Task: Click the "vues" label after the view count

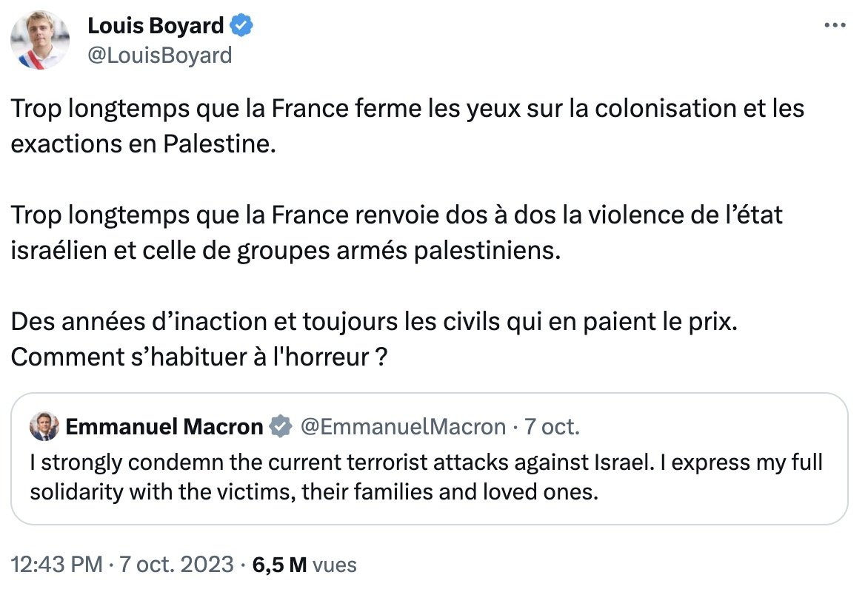Action: [335, 565]
